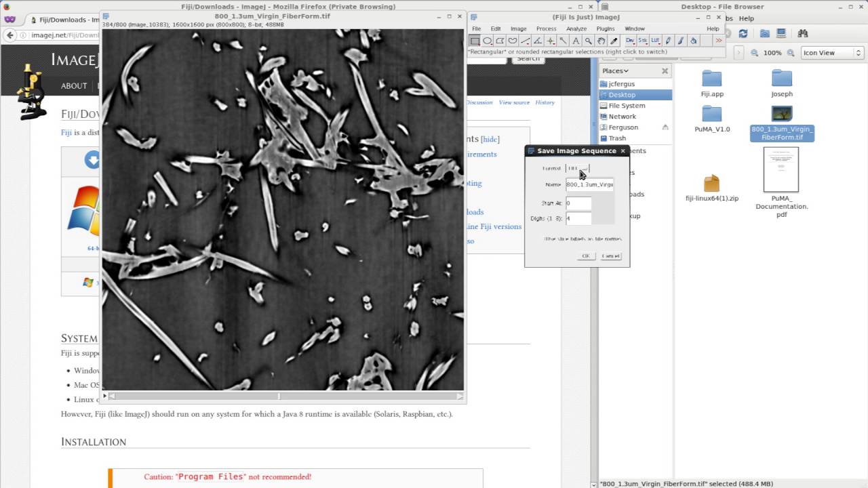Open the View source wiki tab
868x488 pixels.
[x=514, y=102]
